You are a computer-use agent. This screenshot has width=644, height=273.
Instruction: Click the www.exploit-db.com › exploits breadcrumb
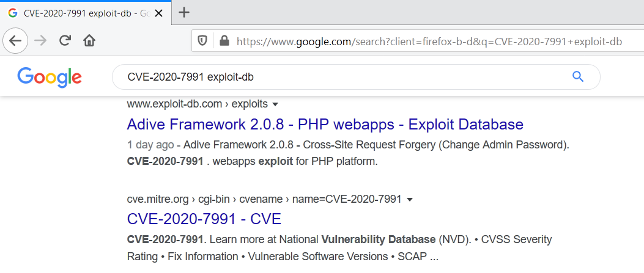coord(197,104)
